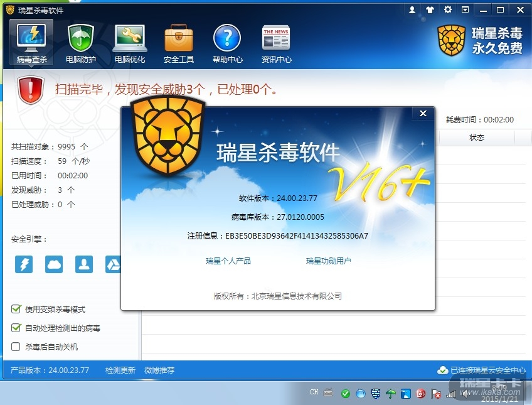532x405 pixels.
Task: Open the 病毒查杀 virus scan section
Action: click(x=31, y=43)
